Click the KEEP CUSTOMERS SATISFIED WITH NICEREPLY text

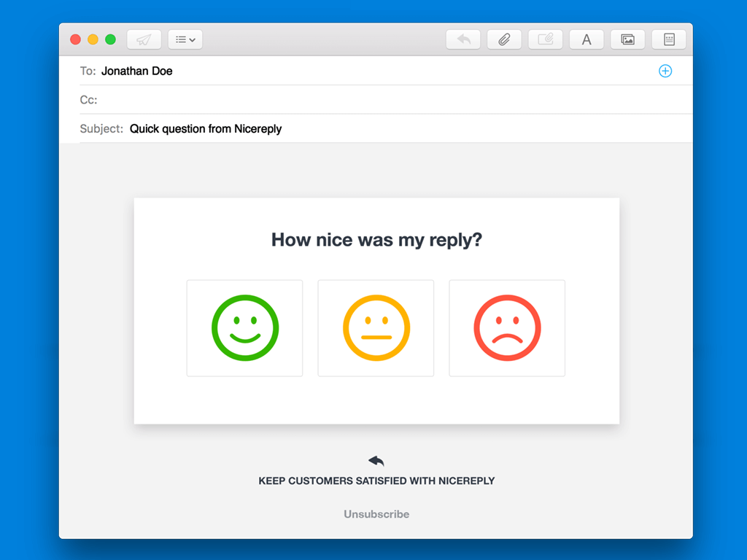click(376, 481)
